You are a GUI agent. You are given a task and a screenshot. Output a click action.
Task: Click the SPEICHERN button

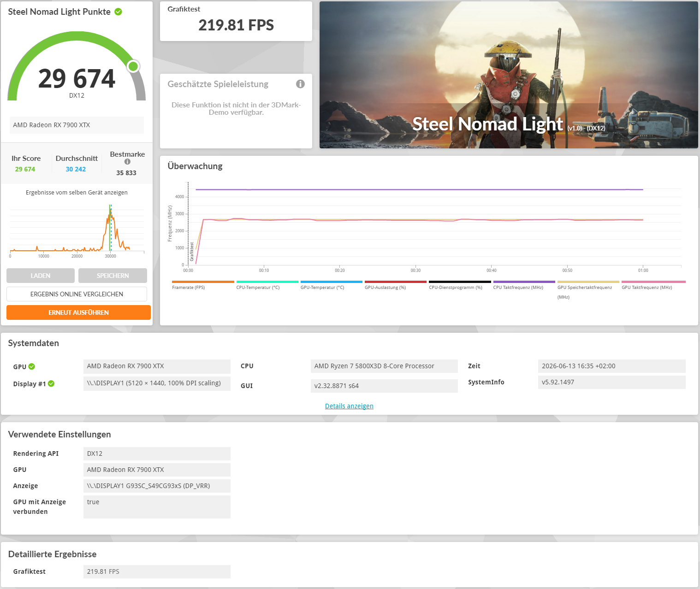[113, 276]
